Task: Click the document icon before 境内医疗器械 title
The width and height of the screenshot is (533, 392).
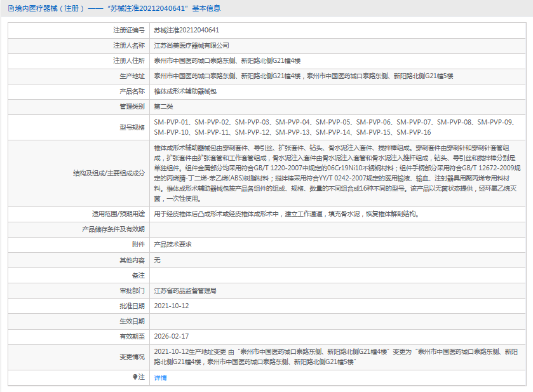Action: tap(11, 8)
